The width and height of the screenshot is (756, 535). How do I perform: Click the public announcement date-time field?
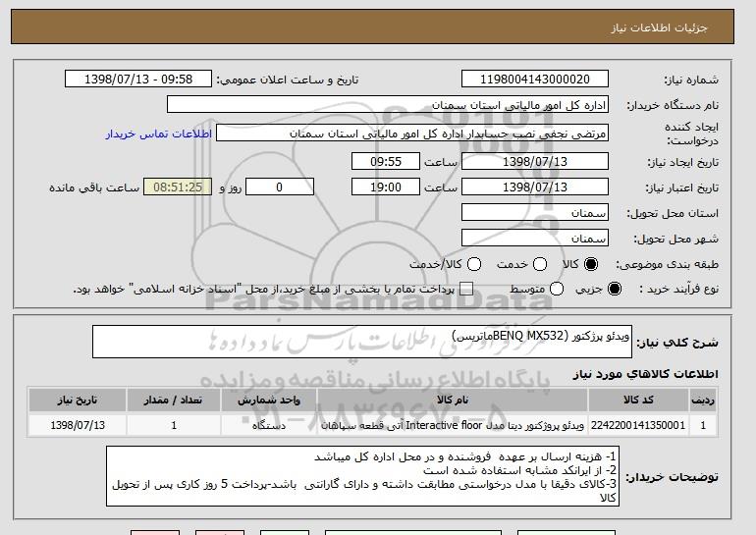(138, 80)
